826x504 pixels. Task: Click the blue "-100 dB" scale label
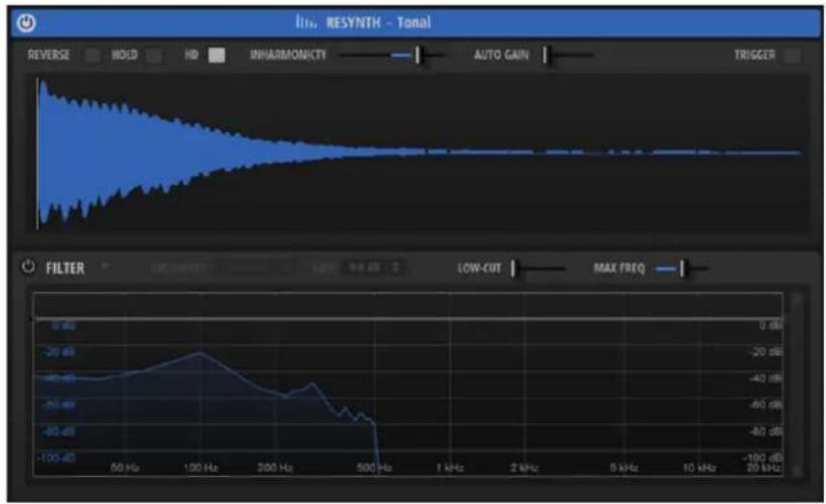tap(56, 458)
